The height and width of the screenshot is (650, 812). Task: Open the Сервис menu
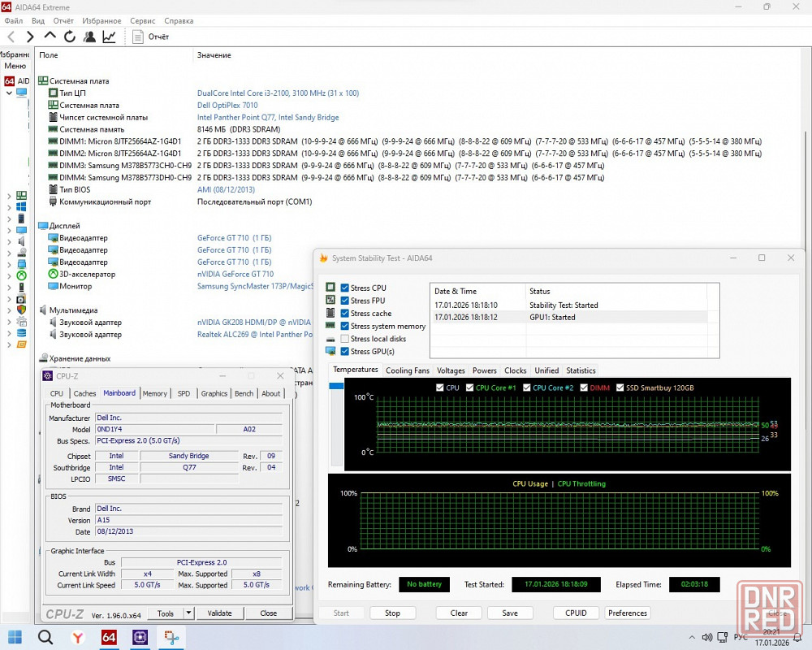click(142, 20)
